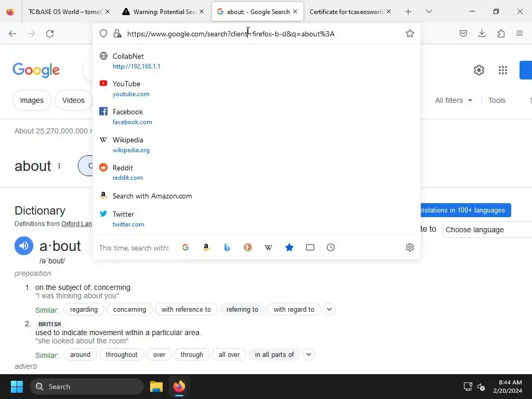
Task: Open the All filters dropdown
Action: pyautogui.click(x=454, y=100)
